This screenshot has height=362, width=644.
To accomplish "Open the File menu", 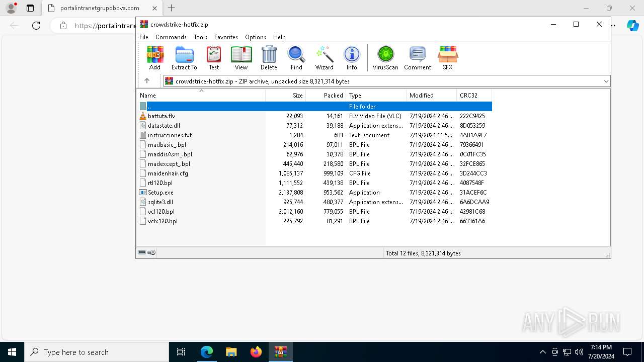I will pos(144,37).
